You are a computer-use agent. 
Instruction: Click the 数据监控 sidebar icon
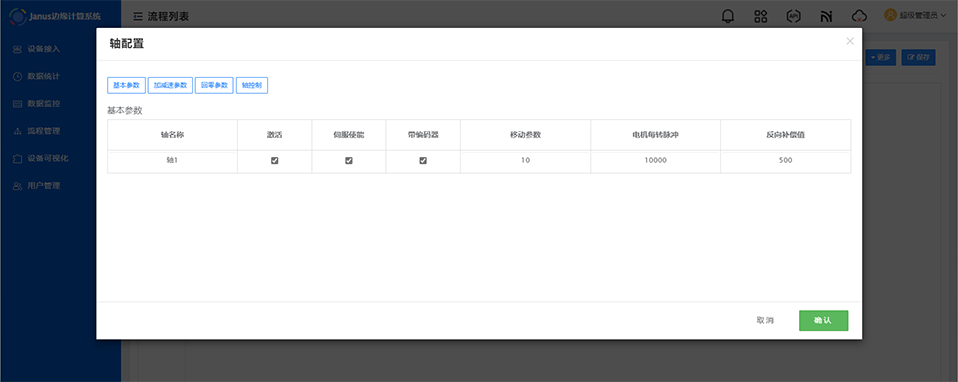point(17,104)
